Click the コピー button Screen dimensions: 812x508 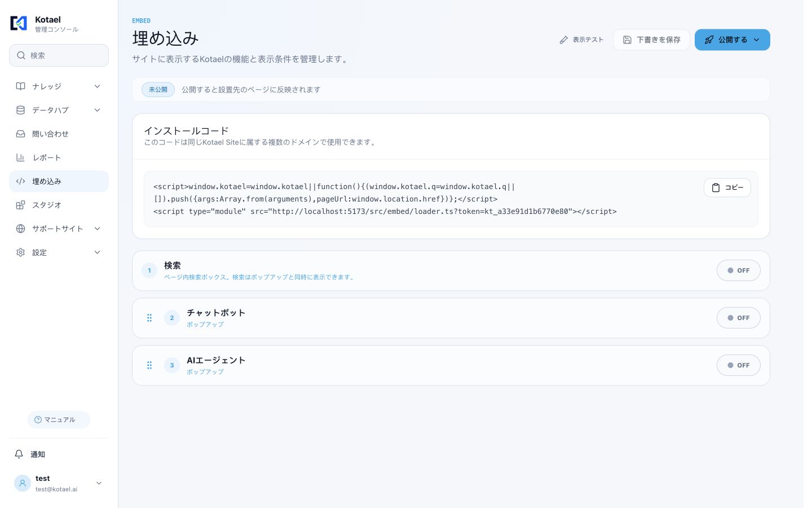727,187
